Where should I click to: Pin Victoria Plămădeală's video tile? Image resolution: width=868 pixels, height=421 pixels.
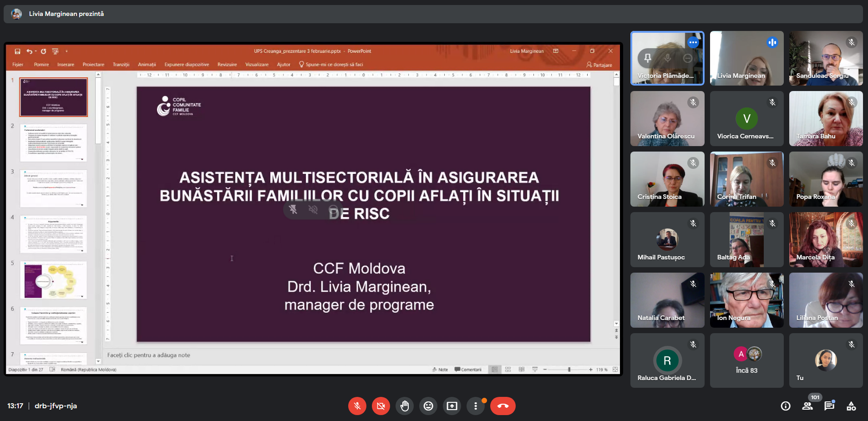pyautogui.click(x=647, y=58)
